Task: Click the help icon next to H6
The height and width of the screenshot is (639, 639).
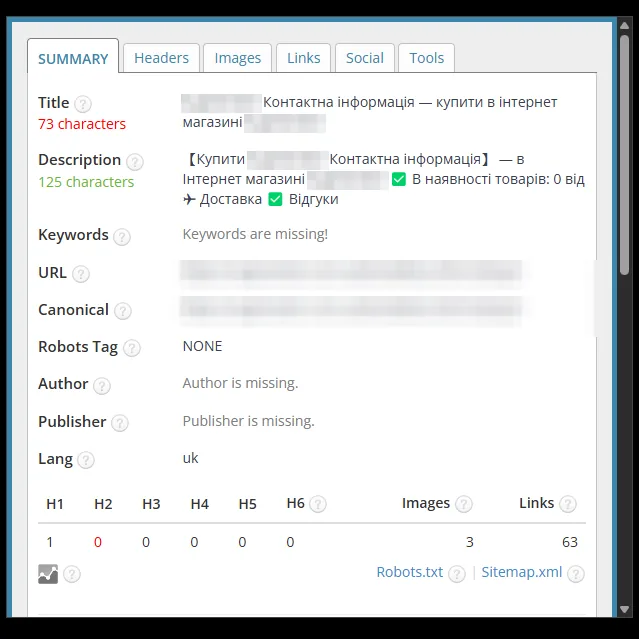Action: point(317,504)
